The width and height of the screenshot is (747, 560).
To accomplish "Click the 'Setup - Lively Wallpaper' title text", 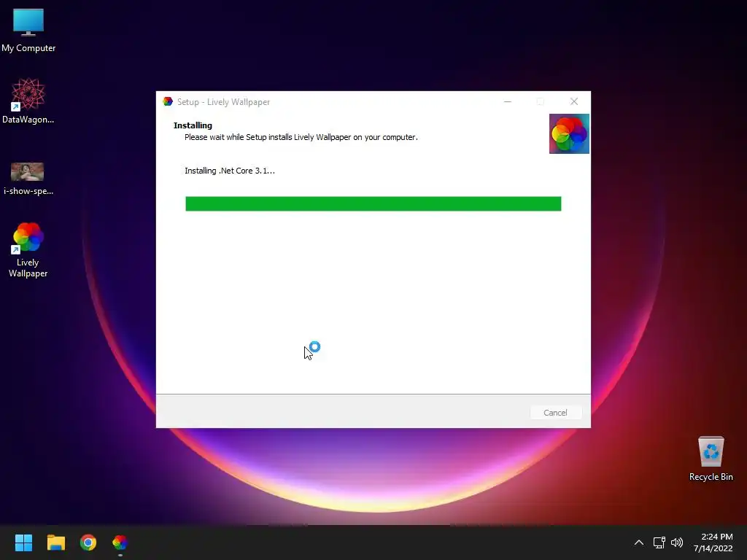I will pos(223,102).
